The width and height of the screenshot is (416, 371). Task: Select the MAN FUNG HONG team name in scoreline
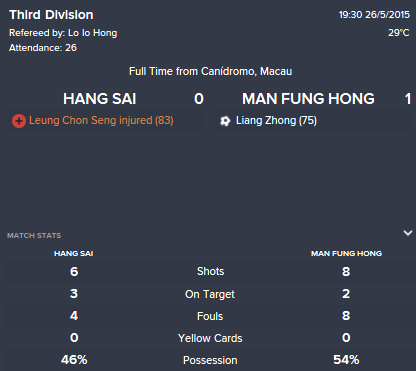308,99
